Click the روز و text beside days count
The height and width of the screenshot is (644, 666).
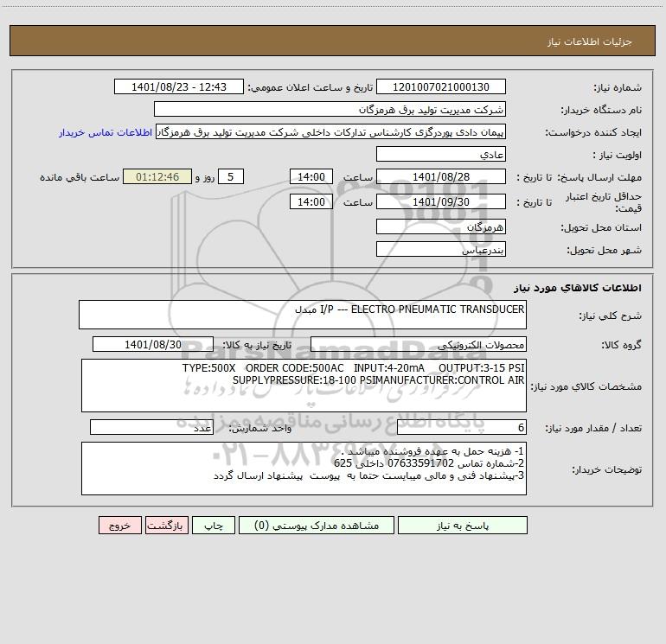click(205, 177)
